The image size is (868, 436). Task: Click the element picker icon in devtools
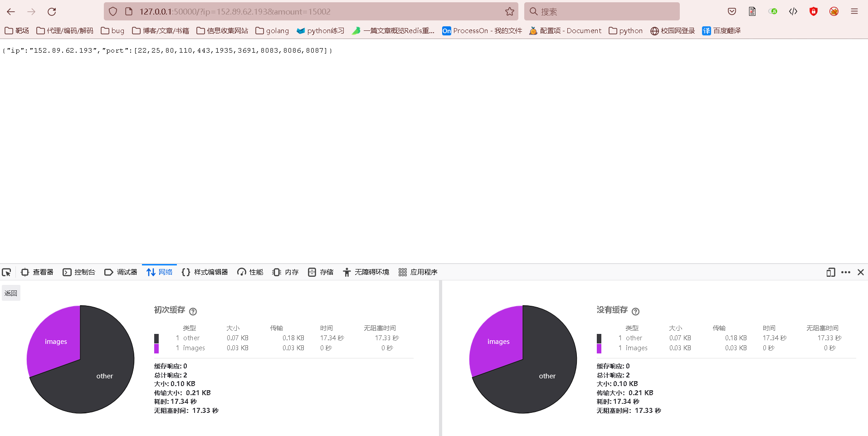point(6,272)
